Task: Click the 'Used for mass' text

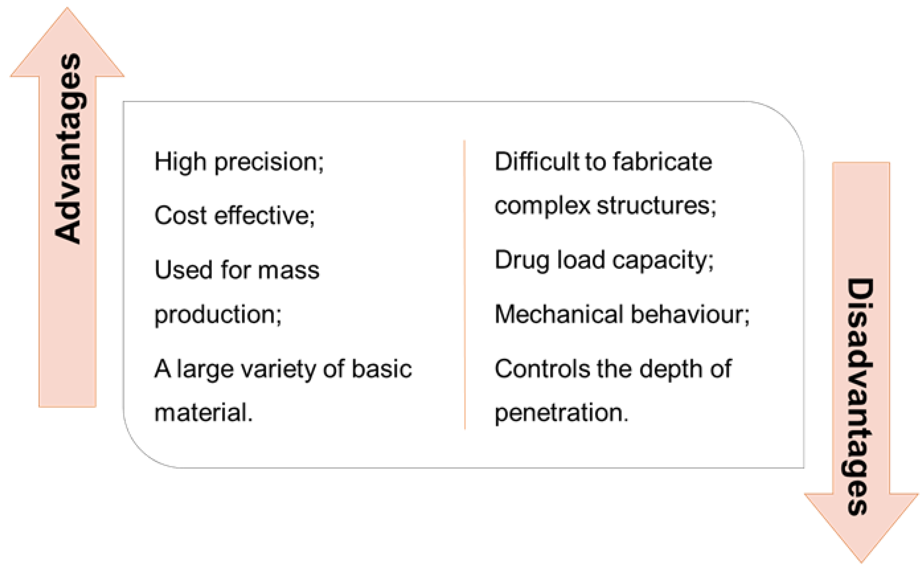Action: pyautogui.click(x=237, y=270)
